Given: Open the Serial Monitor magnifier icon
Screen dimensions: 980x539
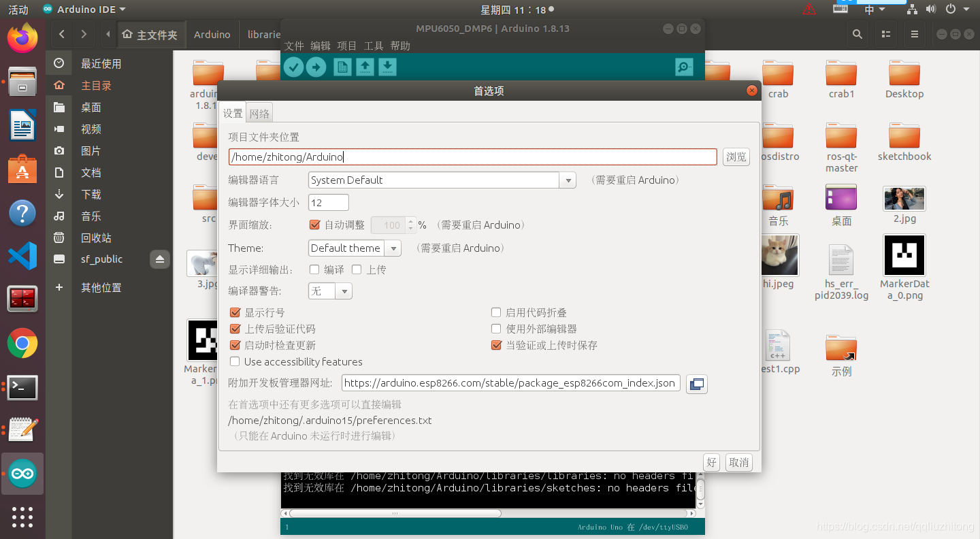Looking at the screenshot, I should click(684, 67).
